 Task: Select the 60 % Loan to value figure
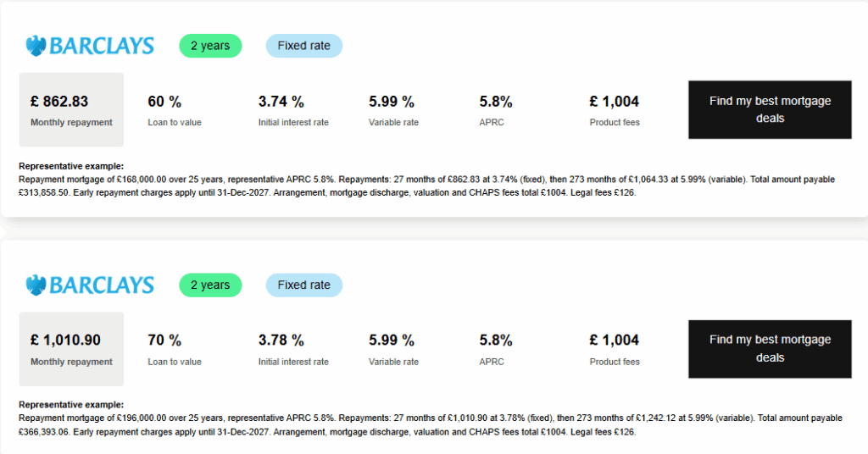164,102
